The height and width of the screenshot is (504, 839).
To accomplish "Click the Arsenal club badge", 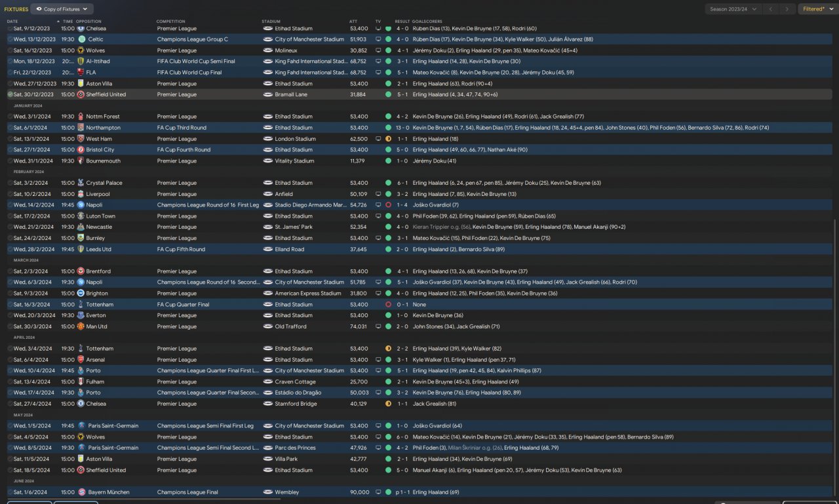I will [81, 360].
